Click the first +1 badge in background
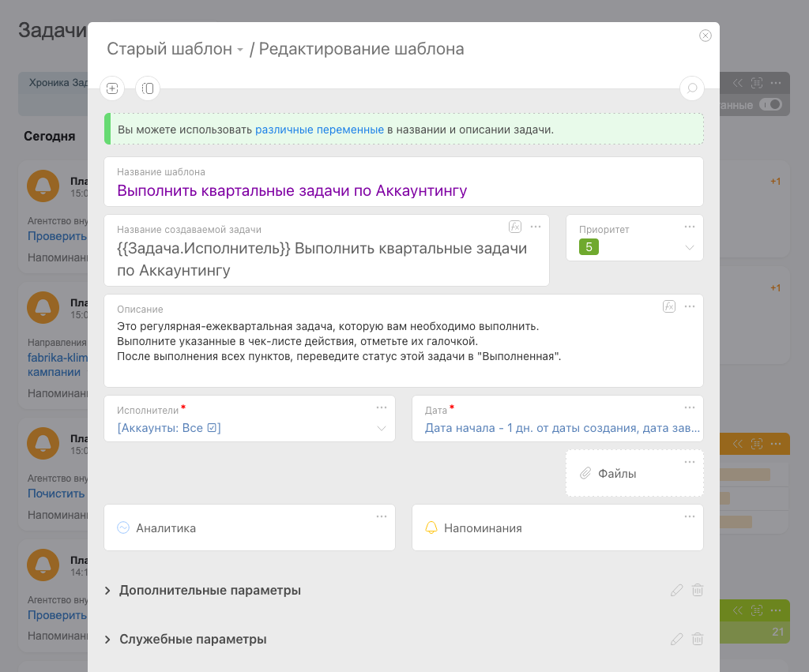Screen dimensions: 809x672 point(775,181)
